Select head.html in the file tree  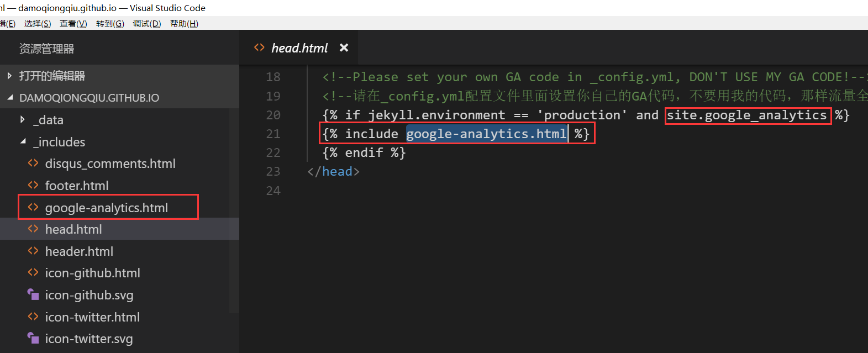pyautogui.click(x=119, y=229)
